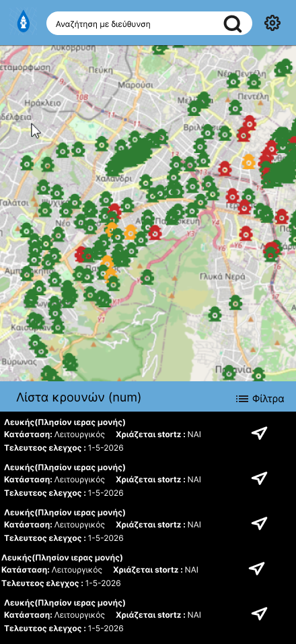296x644 pixels.
Task: Click the Βύρωνας map label
Action: [x=20, y=362]
